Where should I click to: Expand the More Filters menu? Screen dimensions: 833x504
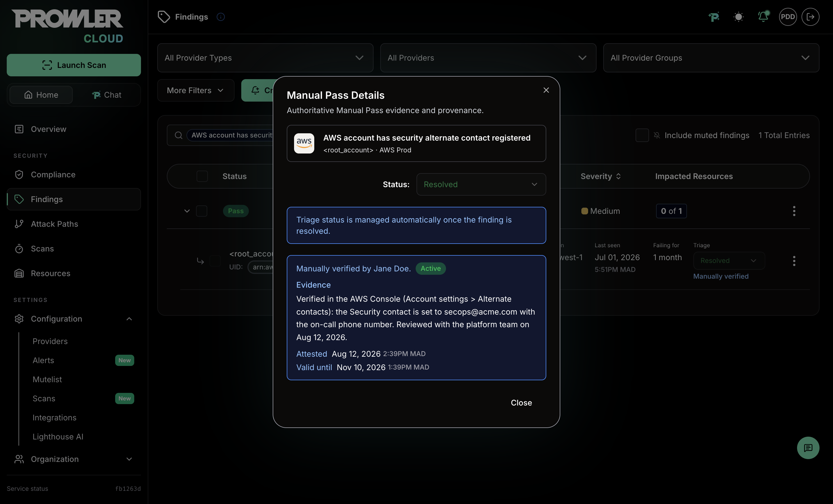[x=195, y=91]
